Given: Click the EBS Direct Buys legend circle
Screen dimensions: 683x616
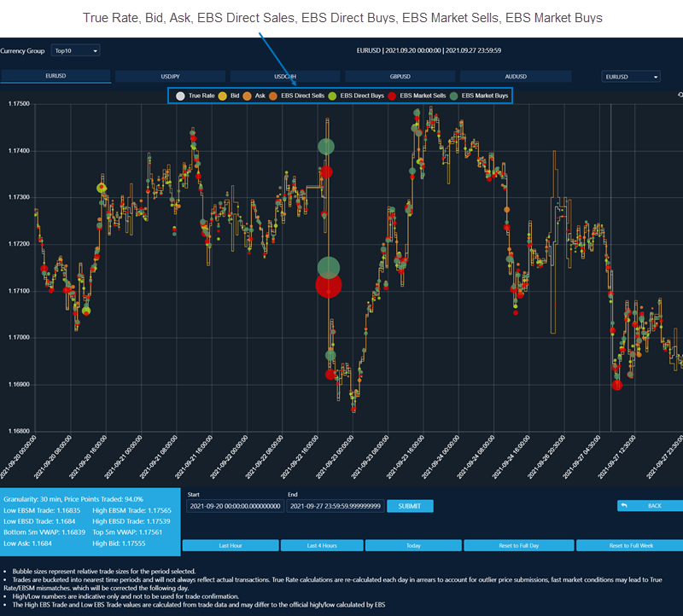Looking at the screenshot, I should click(332, 96).
